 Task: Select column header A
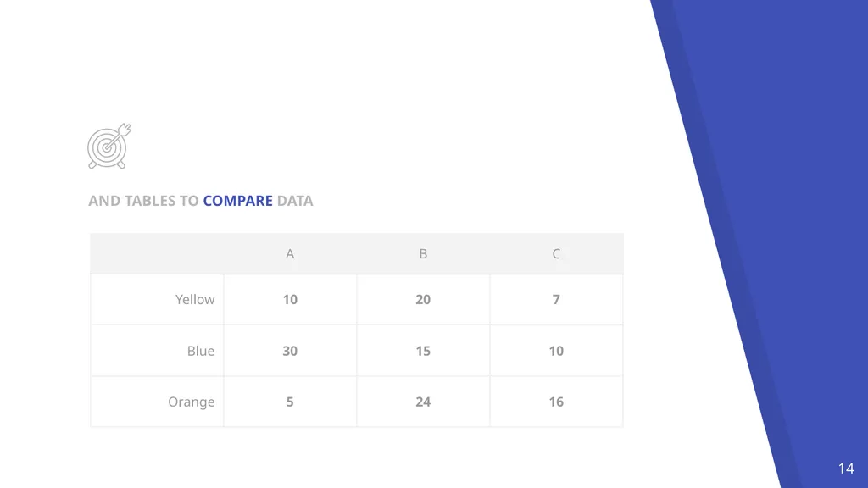click(290, 254)
